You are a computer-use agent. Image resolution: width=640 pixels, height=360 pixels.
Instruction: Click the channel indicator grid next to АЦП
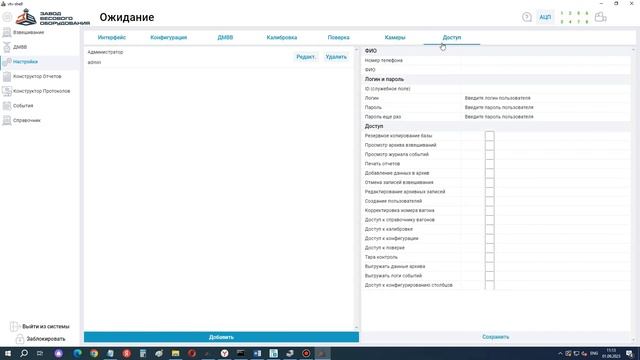point(575,17)
